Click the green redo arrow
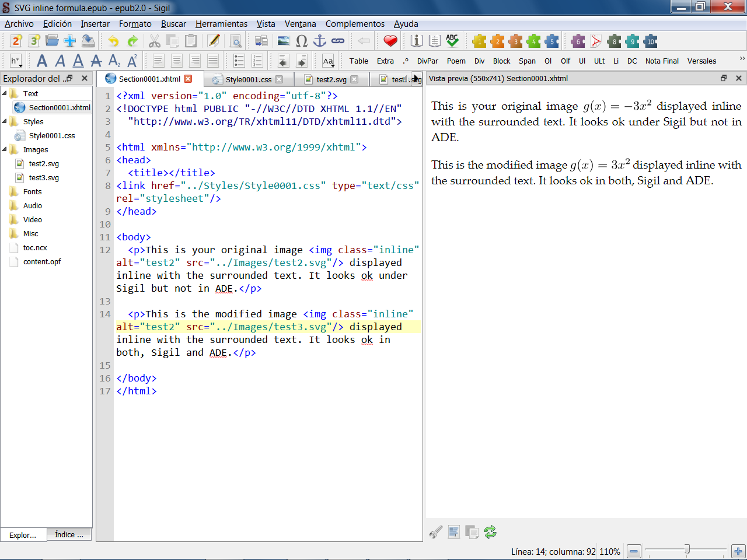The image size is (747, 560). (133, 41)
